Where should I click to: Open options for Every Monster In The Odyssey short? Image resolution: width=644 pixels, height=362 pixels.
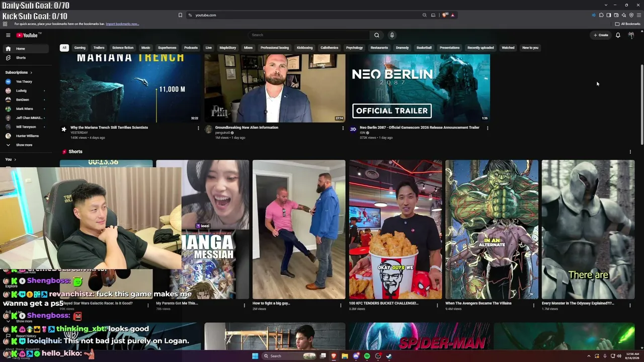pyautogui.click(x=630, y=305)
